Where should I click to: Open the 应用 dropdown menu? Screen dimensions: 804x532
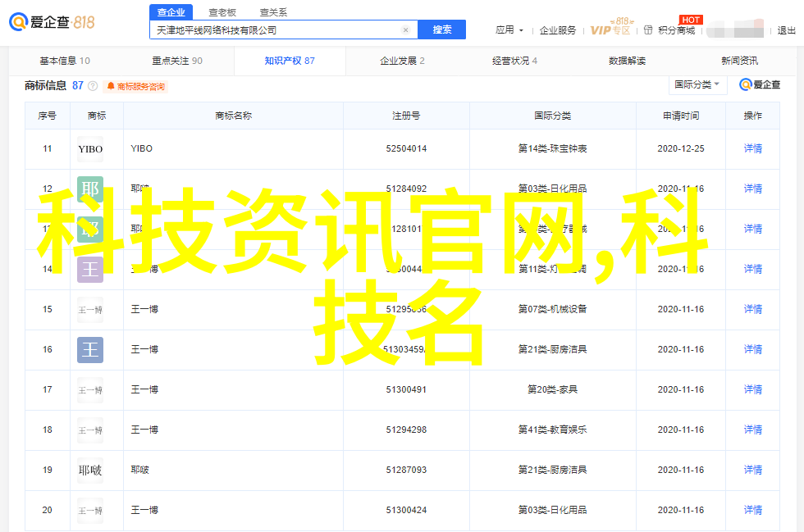pyautogui.click(x=509, y=30)
